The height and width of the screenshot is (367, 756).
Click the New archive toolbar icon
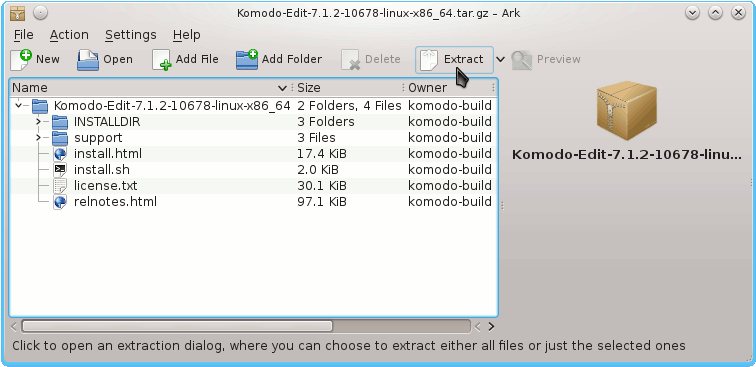point(21,59)
